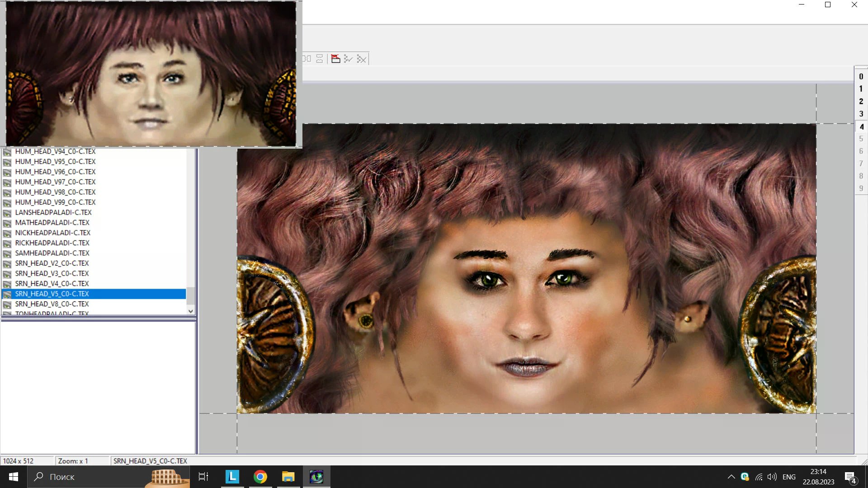This screenshot has width=868, height=488.
Task: Open File Explorer from the taskbar
Action: [288, 477]
